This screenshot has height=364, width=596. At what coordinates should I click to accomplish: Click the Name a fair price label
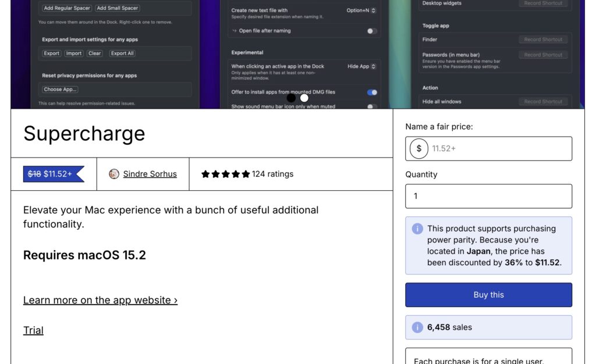click(x=439, y=127)
